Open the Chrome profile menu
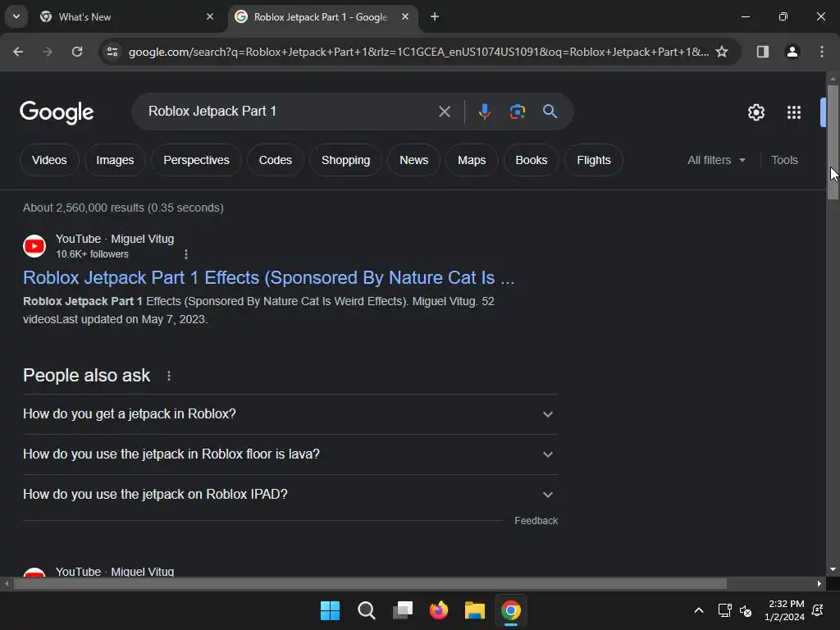Image resolution: width=840 pixels, height=630 pixels. click(x=792, y=52)
